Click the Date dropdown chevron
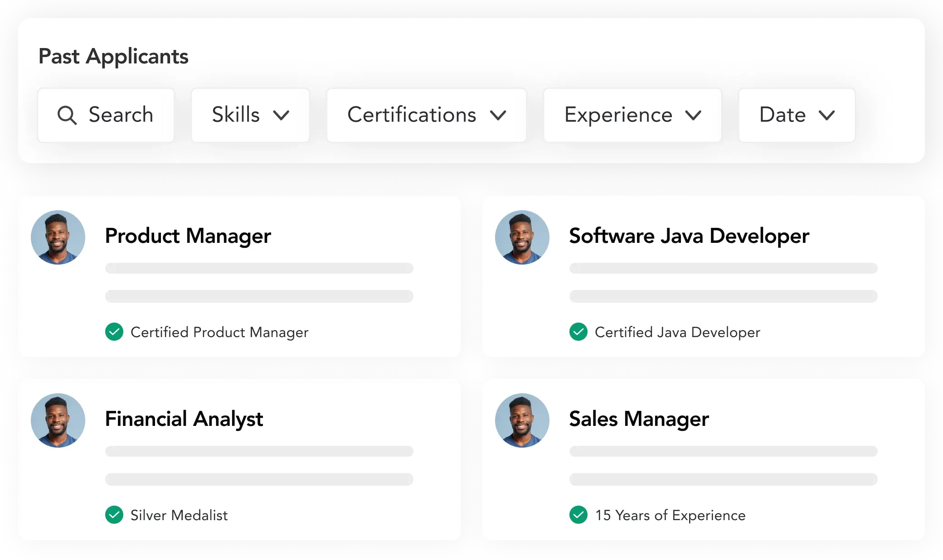Screen dimensions: 943x560 point(827,116)
